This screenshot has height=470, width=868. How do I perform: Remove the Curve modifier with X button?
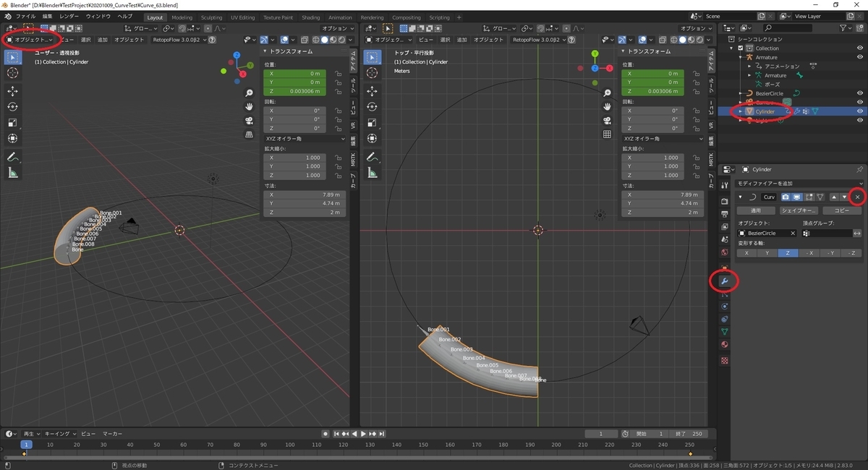click(857, 197)
